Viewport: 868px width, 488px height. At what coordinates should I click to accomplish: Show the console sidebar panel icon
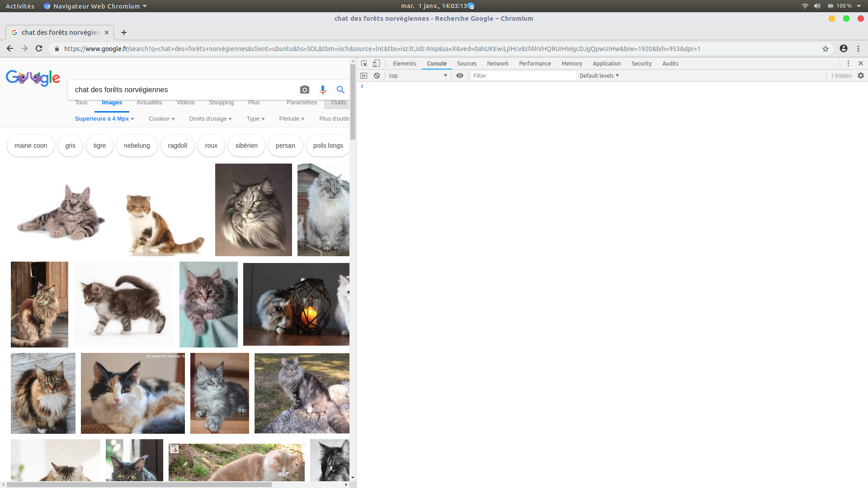[364, 76]
